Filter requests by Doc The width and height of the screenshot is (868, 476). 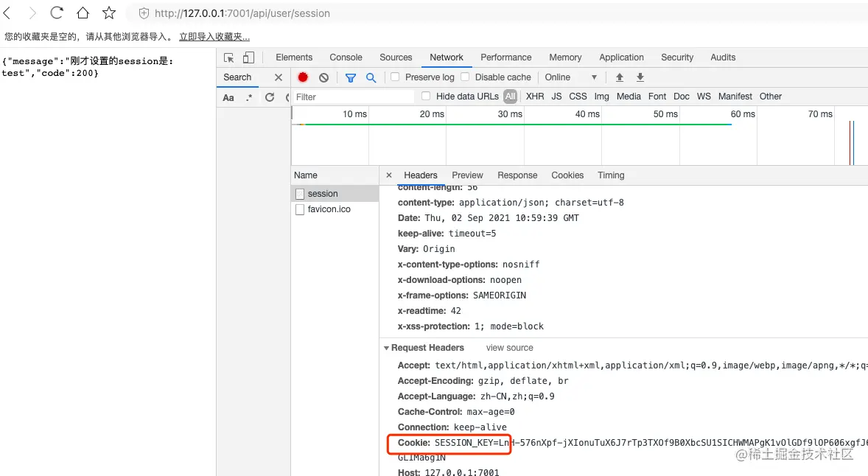coord(682,97)
